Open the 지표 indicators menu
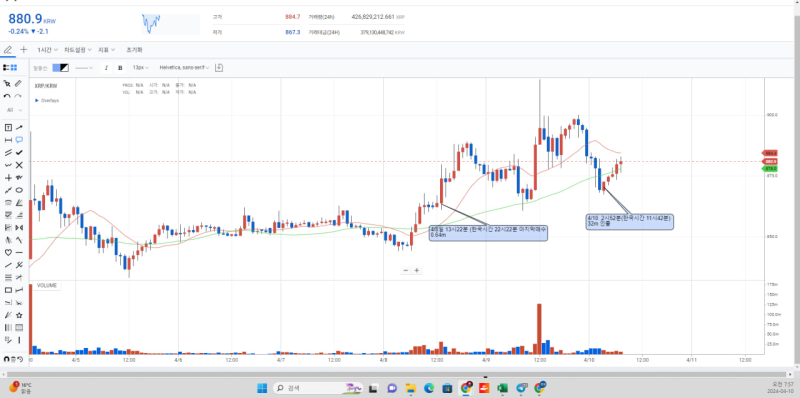800x398 pixels. 106,50
